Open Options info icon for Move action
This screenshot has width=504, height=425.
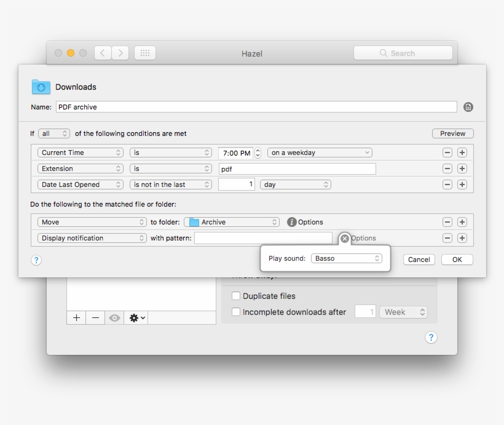click(292, 222)
